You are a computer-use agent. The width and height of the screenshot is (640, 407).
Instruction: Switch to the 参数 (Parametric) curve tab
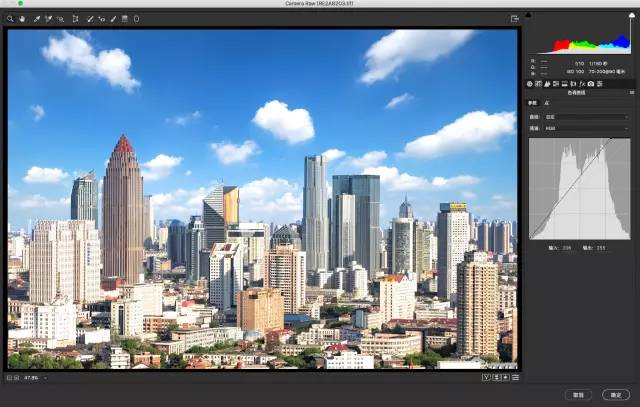[532, 103]
